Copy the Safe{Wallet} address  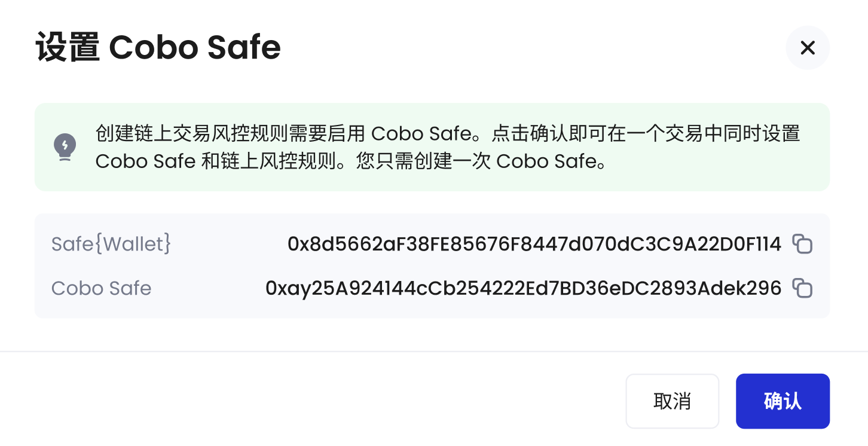(x=802, y=244)
